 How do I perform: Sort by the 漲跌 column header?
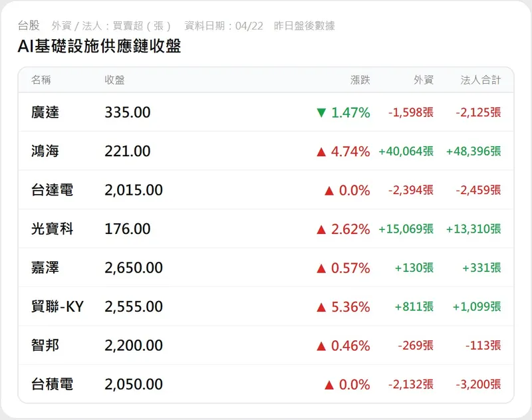360,80
